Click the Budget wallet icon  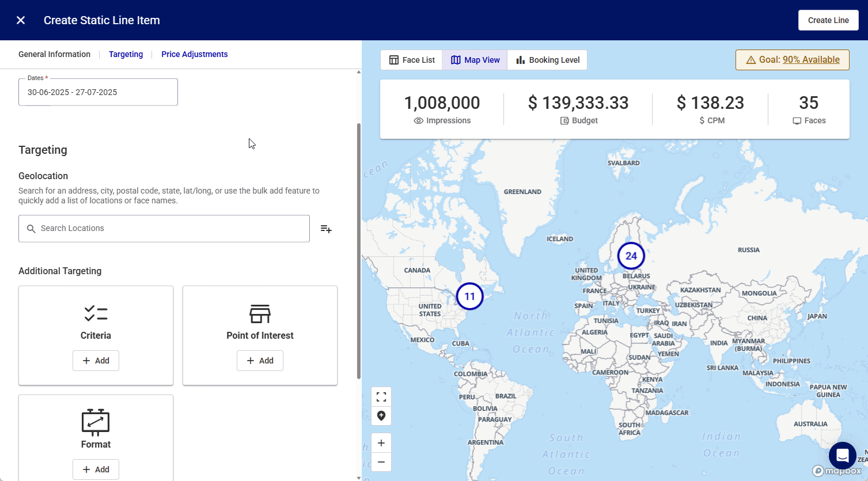click(564, 121)
